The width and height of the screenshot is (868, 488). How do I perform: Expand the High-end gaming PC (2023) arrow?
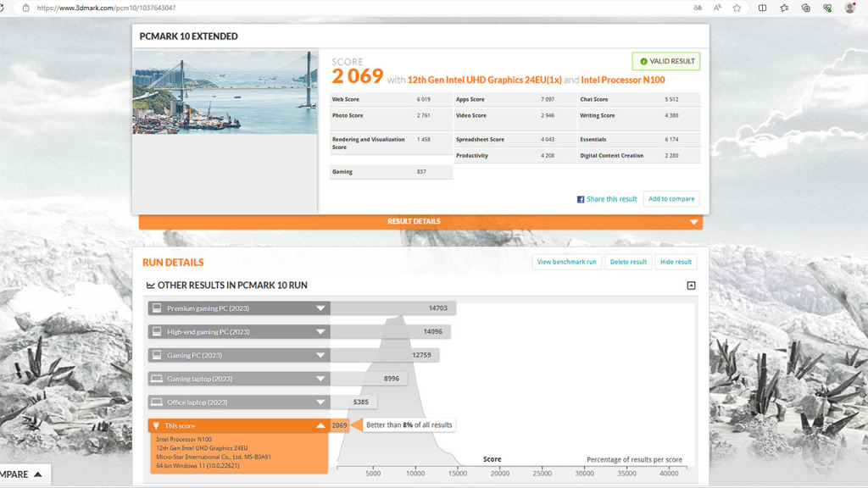pyautogui.click(x=320, y=332)
